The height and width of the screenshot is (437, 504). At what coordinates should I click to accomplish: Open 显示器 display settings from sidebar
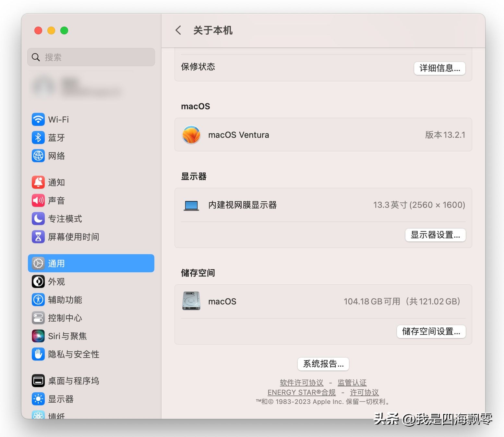coord(38,399)
